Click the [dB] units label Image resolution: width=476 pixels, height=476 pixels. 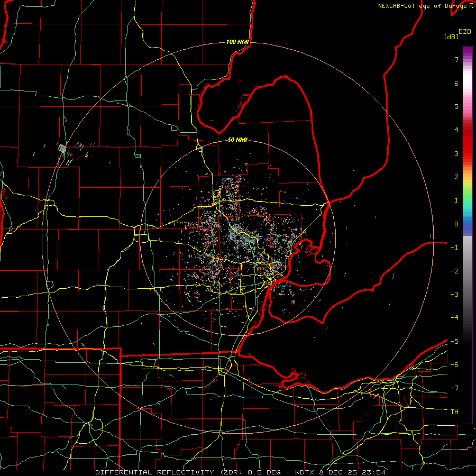[451, 36]
